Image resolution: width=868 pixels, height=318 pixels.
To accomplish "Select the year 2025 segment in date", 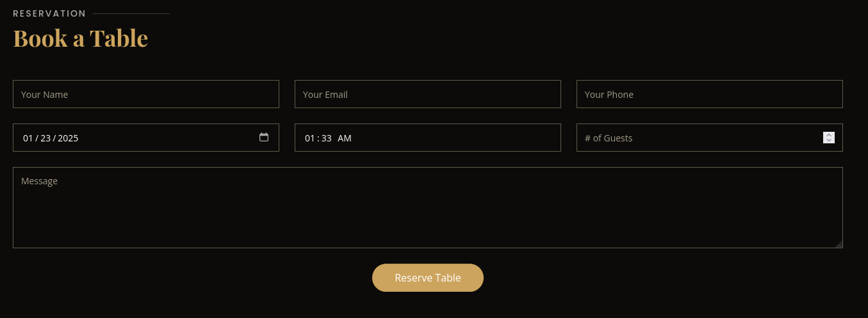I will click(68, 138).
